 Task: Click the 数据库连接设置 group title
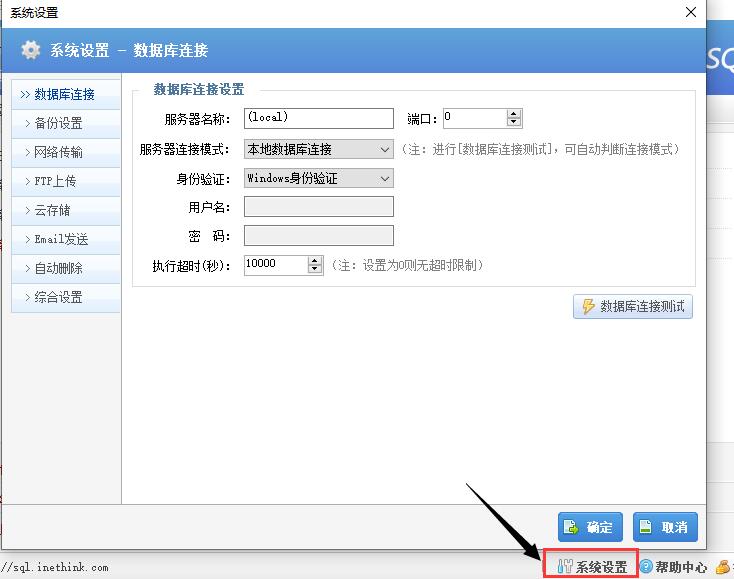(198, 89)
